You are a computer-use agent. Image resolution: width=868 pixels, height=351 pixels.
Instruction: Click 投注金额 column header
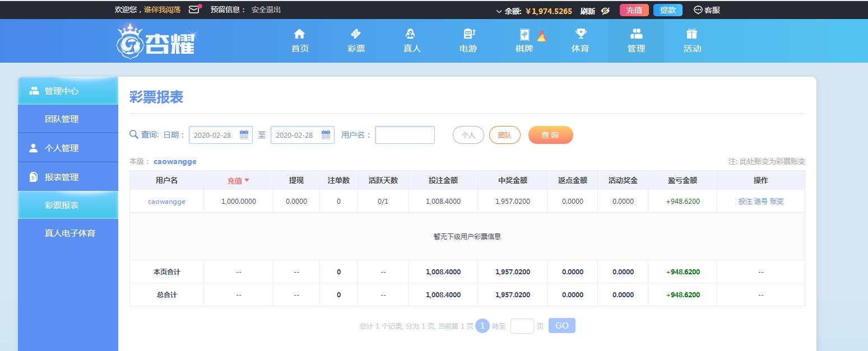click(443, 180)
